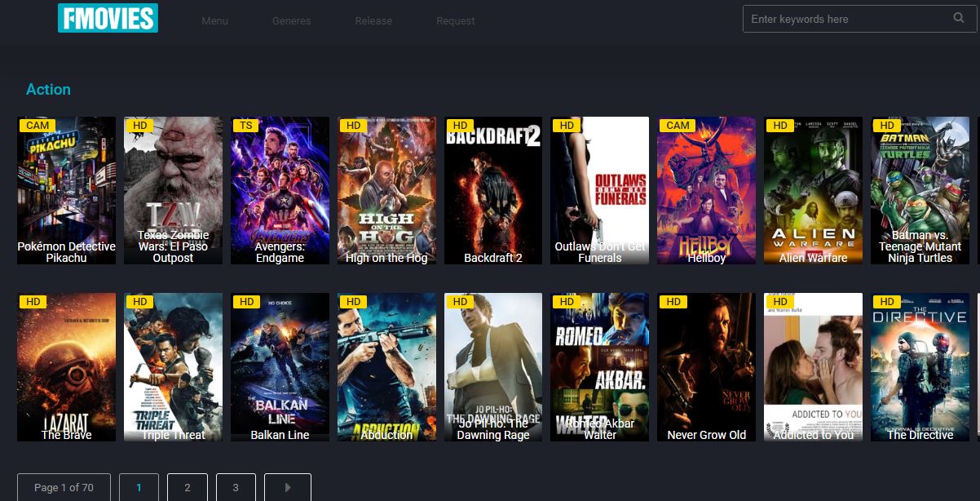
Task: Open Batman vs. Teenage Mutant Ninja Turtles
Action: (x=920, y=190)
